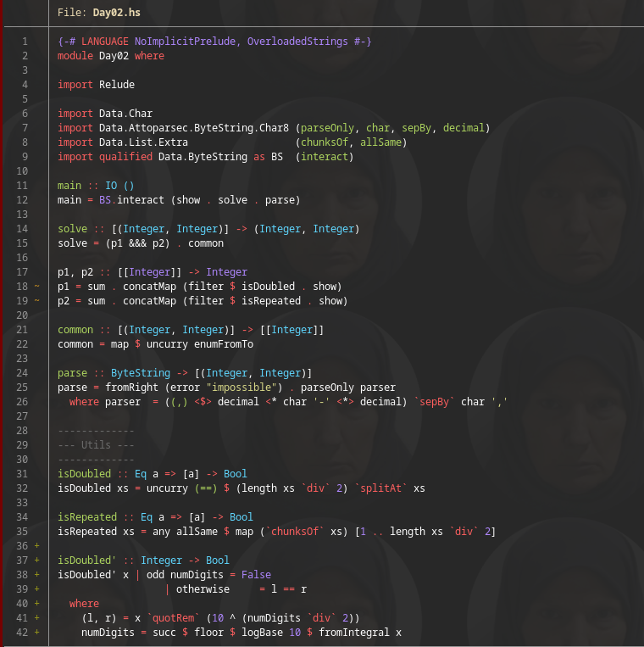Click the modified marker '~' on line 19
Viewport: 644px width, 647px height.
coord(37,300)
